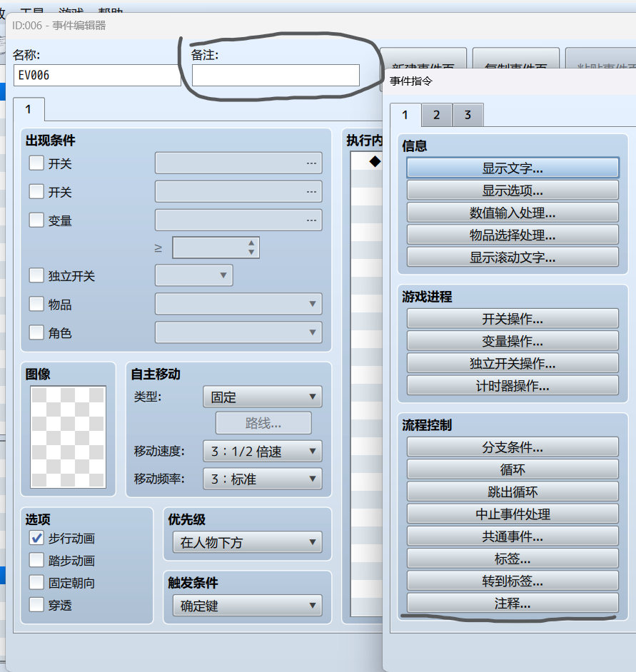Click the 名称 field containing EV006
Viewport: 636px width, 672px height.
97,76
